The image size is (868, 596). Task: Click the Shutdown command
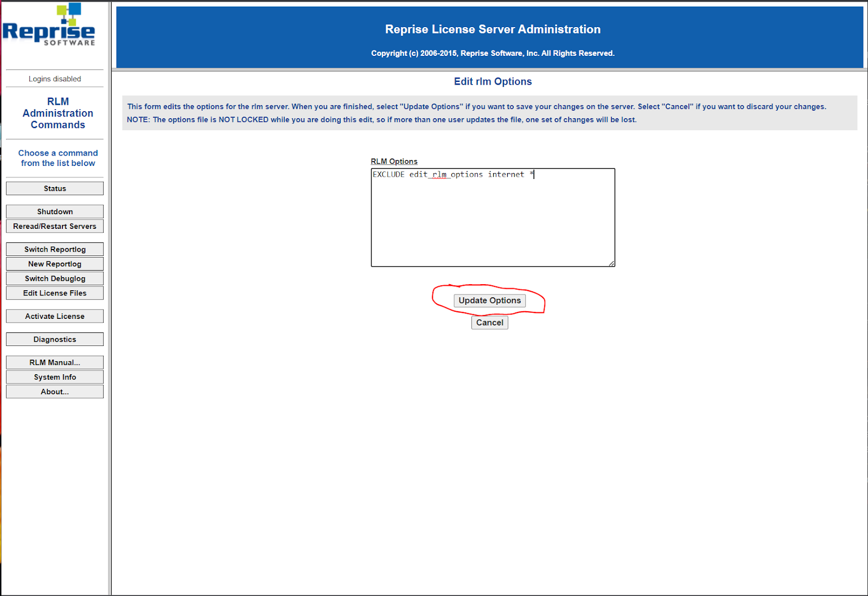54,212
